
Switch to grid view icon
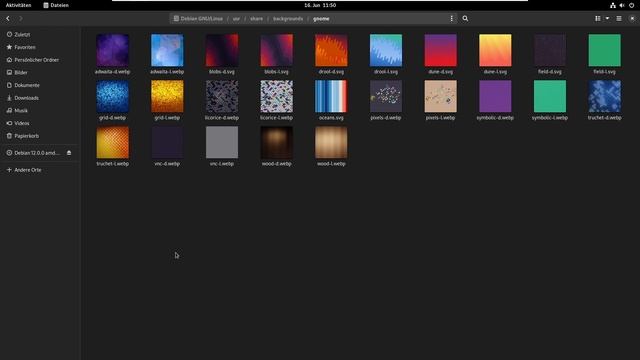point(598,18)
